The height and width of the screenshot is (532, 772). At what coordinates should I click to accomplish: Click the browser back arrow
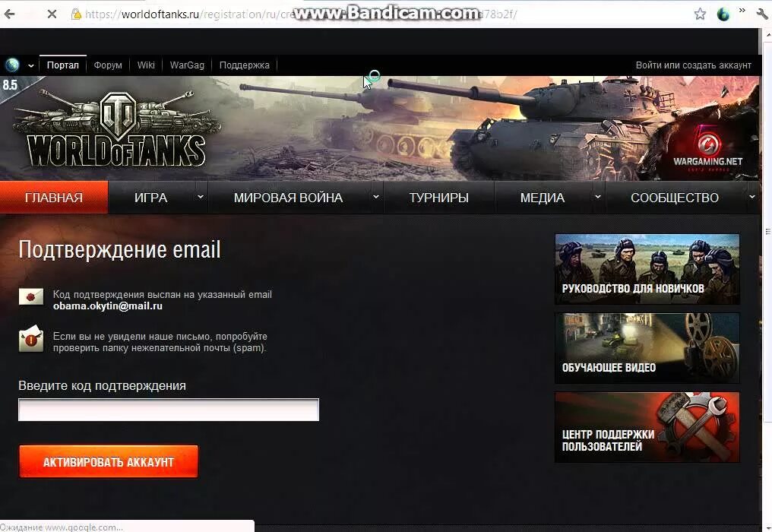pos(9,14)
